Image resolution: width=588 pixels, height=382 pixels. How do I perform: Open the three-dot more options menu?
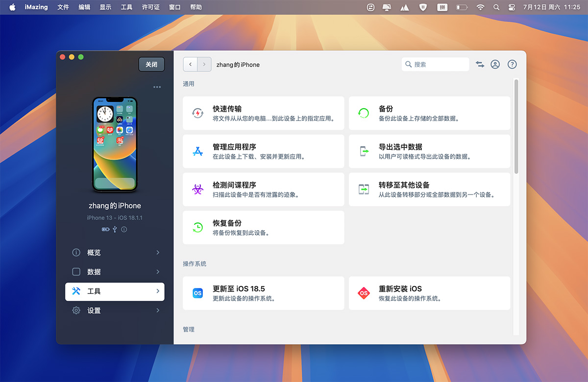pos(157,87)
